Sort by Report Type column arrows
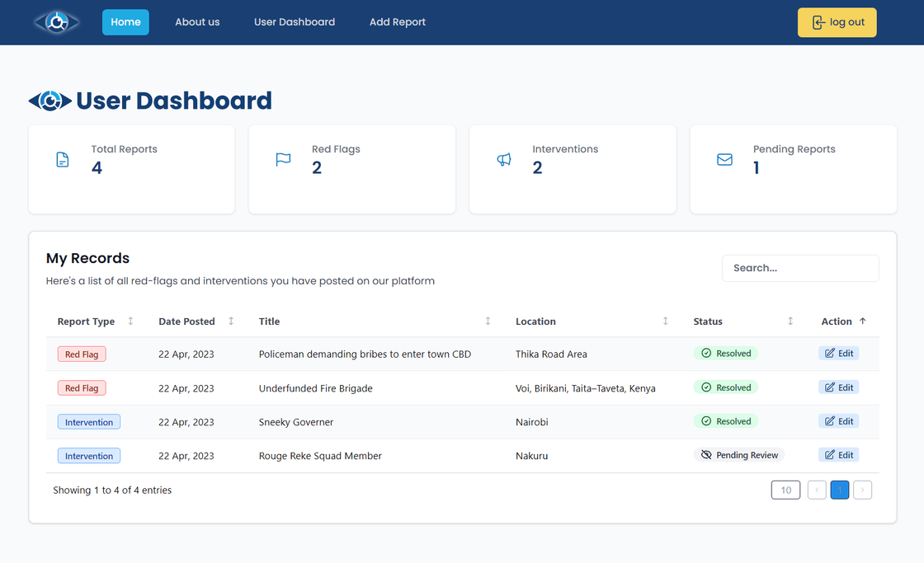The image size is (924, 563). coord(131,321)
